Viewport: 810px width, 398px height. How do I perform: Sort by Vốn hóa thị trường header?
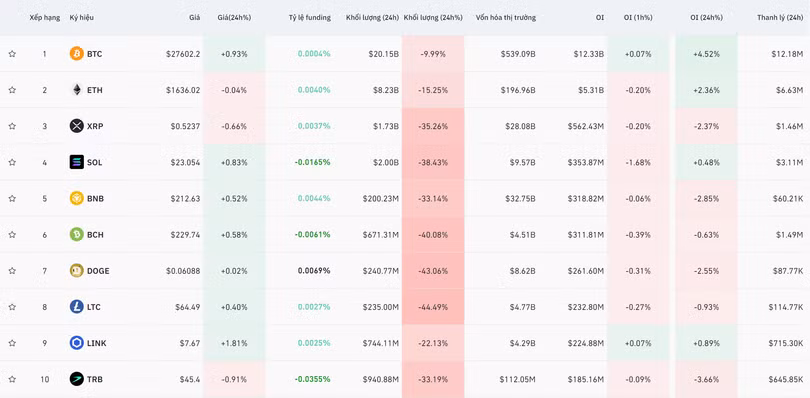[x=506, y=18]
